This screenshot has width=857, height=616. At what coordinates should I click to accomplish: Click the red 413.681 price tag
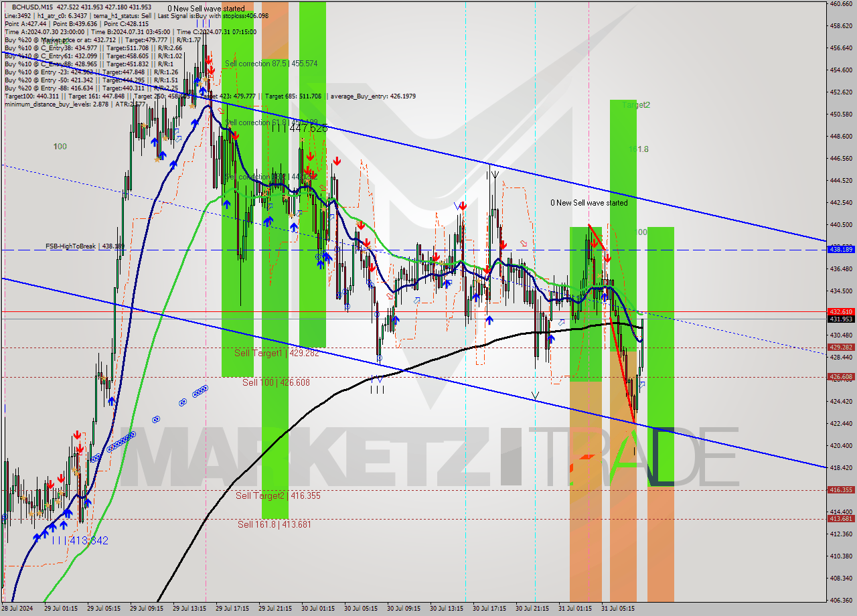[842, 519]
